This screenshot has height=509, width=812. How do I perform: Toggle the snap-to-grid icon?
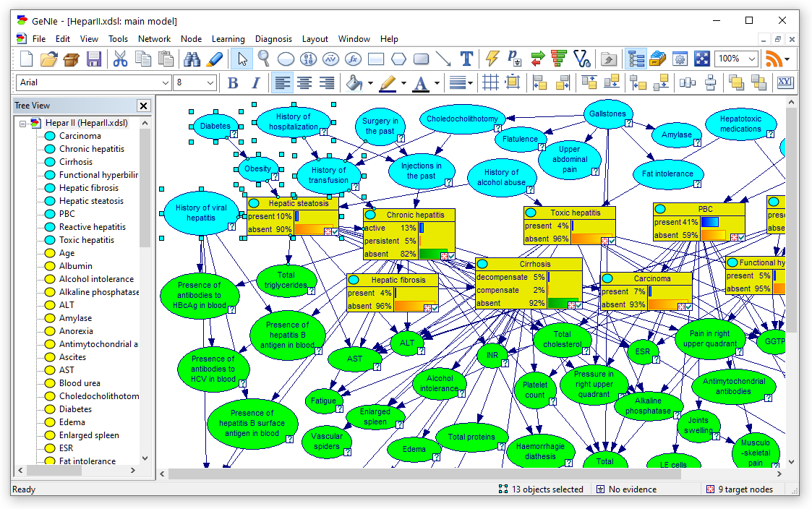tap(513, 82)
